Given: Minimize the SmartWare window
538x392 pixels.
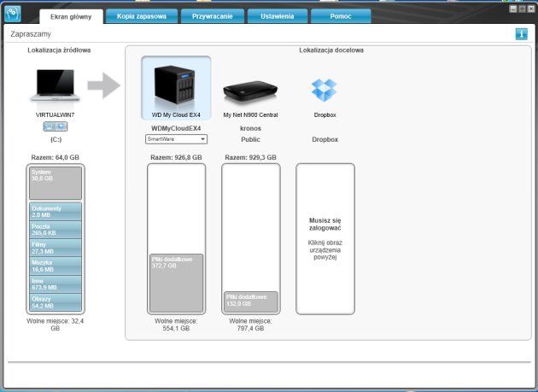Looking at the screenshot, I should point(513,9).
